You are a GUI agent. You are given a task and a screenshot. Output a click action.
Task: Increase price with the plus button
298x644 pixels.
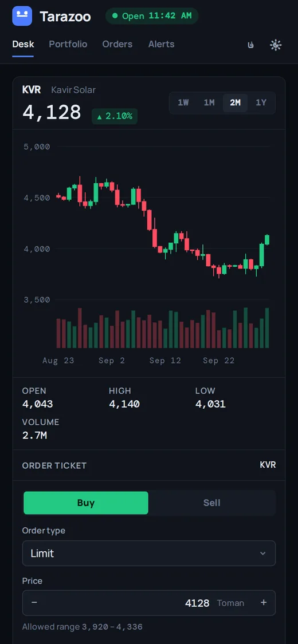click(x=264, y=603)
